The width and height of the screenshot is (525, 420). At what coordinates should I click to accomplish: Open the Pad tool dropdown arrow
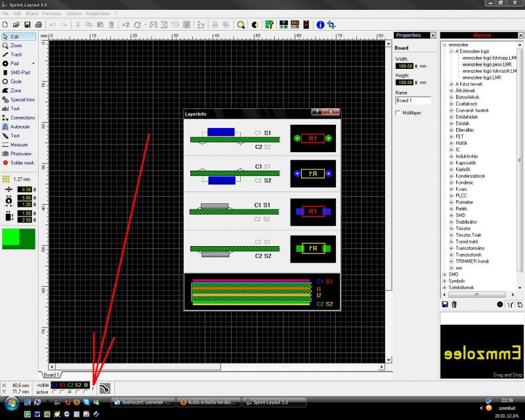tap(33, 64)
